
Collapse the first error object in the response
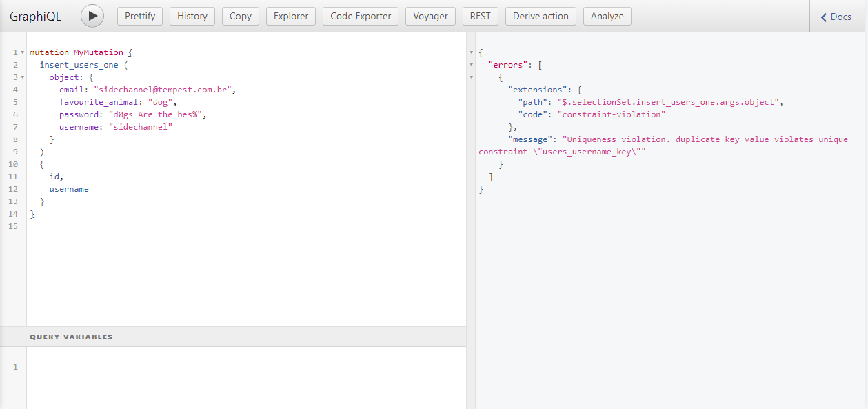[x=471, y=77]
